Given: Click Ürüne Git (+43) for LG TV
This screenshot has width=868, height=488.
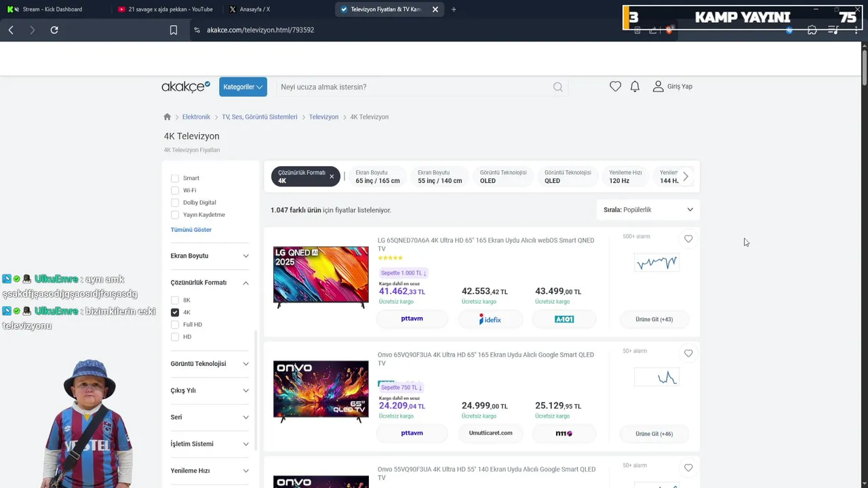Looking at the screenshot, I should (654, 319).
